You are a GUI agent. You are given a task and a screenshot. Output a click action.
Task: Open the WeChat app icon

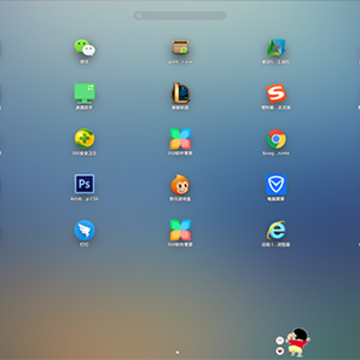click(x=84, y=48)
